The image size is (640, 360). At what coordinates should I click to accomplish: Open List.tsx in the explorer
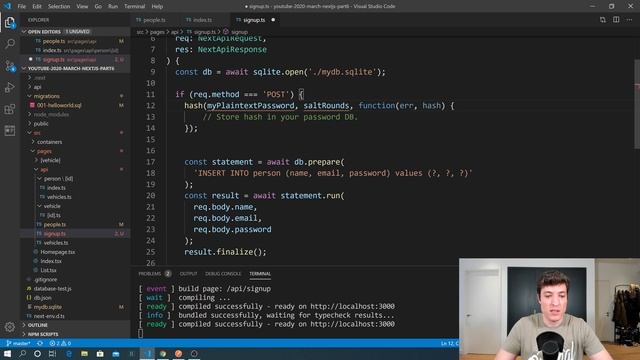pos(48,270)
